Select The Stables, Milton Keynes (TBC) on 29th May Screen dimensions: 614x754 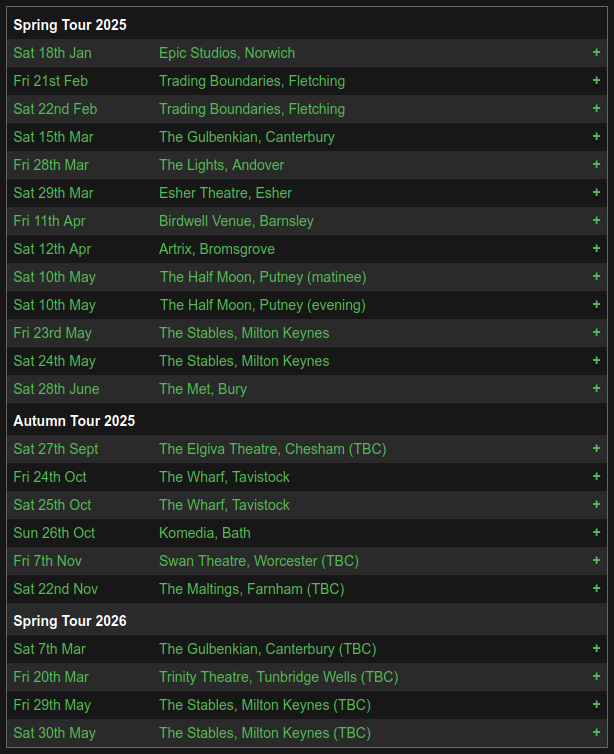pos(265,704)
